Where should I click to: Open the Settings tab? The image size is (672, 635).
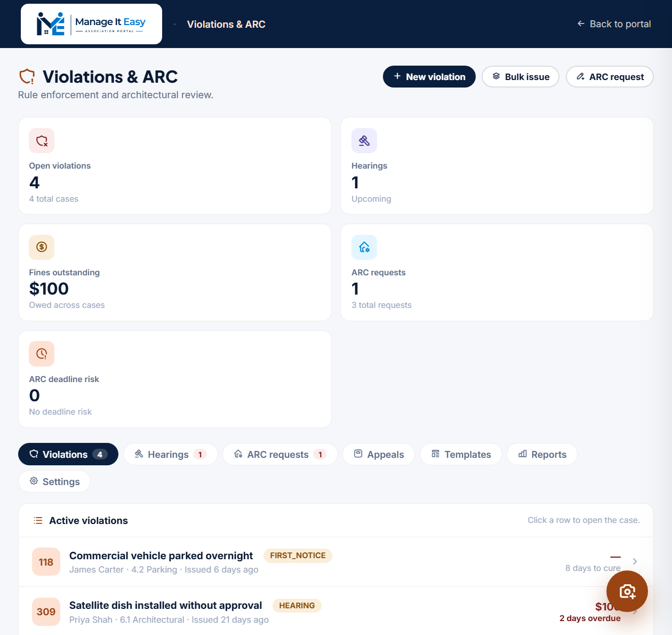tap(54, 481)
